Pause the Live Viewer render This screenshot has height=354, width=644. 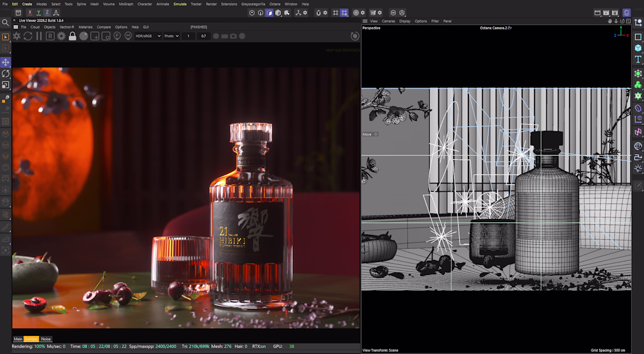(39, 36)
